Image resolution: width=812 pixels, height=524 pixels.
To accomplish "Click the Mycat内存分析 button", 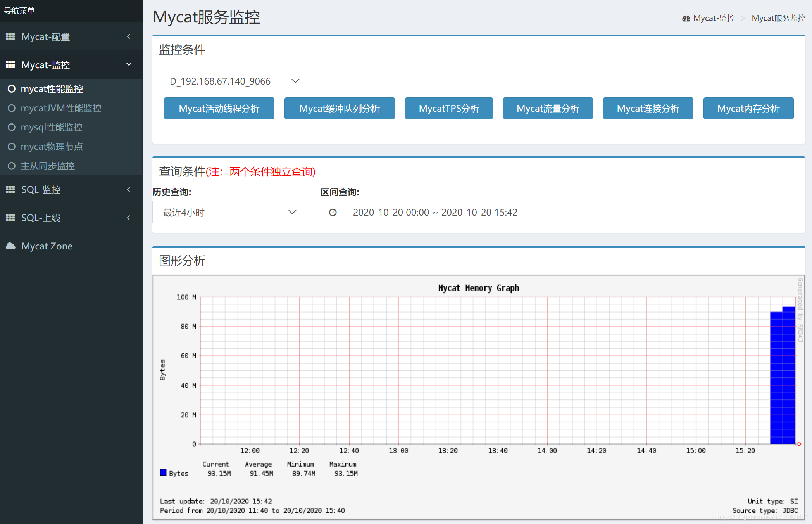I will coord(748,108).
